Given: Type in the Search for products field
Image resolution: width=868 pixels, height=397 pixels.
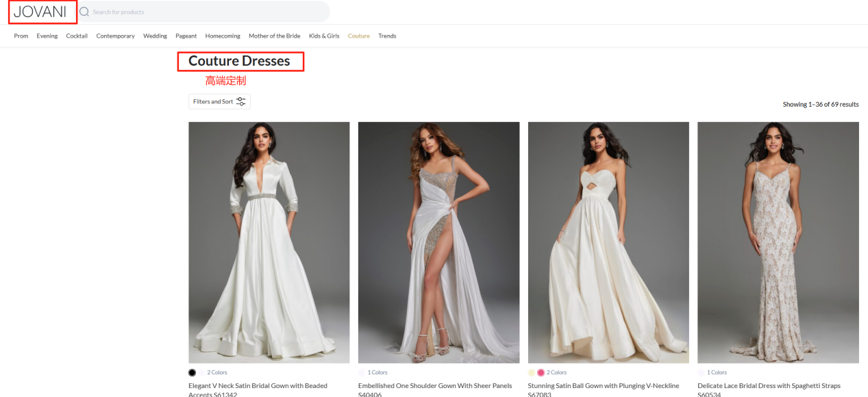Looking at the screenshot, I should pos(206,12).
